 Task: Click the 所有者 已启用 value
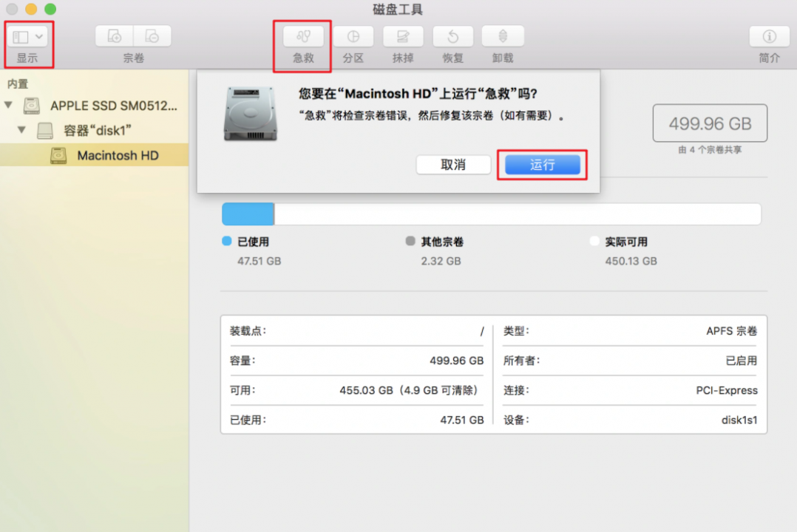pyautogui.click(x=741, y=361)
